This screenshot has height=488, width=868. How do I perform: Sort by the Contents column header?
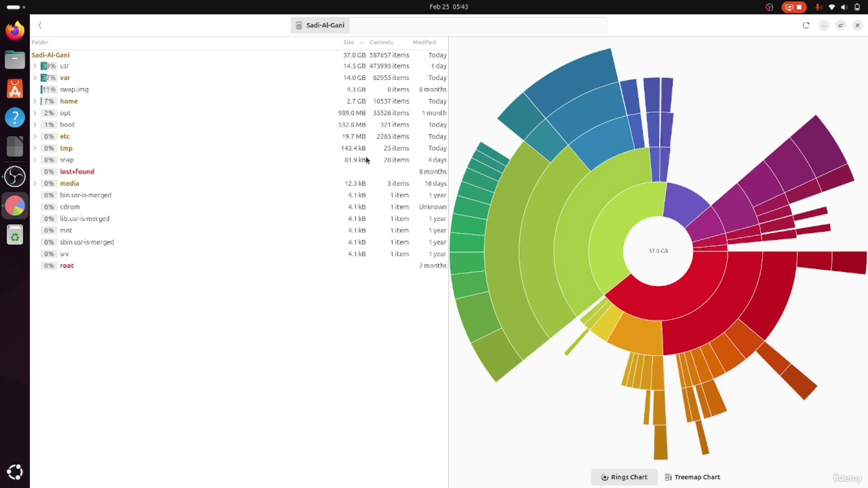pyautogui.click(x=381, y=42)
